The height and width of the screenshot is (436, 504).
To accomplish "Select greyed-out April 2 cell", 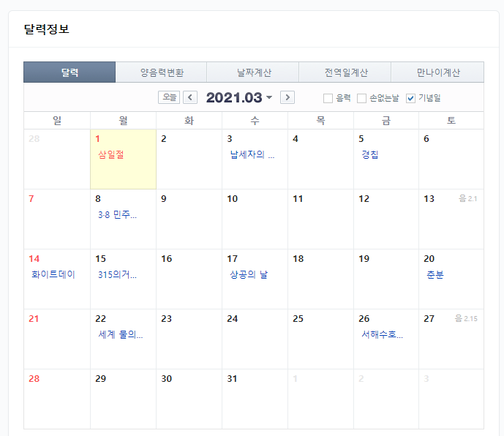I will point(386,399).
